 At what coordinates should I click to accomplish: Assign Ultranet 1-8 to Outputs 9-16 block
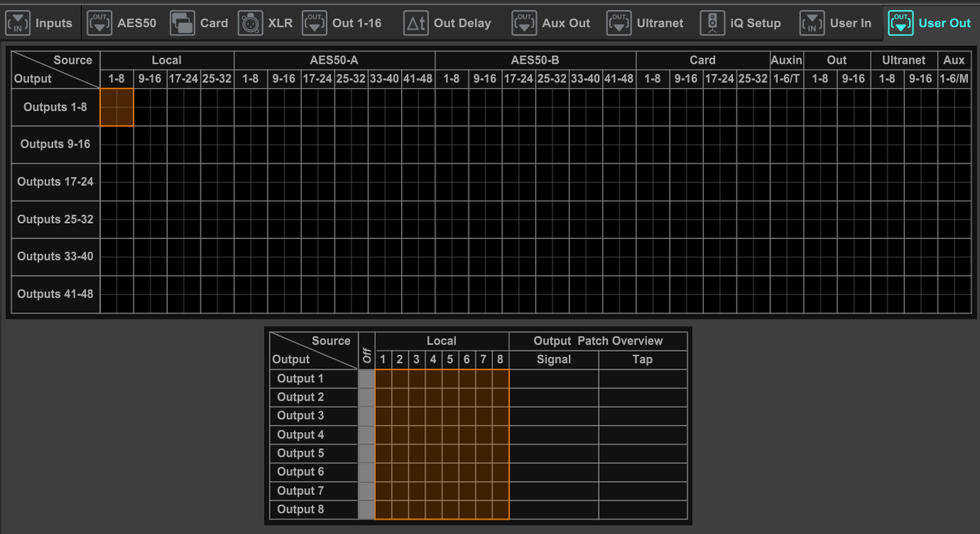(x=887, y=144)
